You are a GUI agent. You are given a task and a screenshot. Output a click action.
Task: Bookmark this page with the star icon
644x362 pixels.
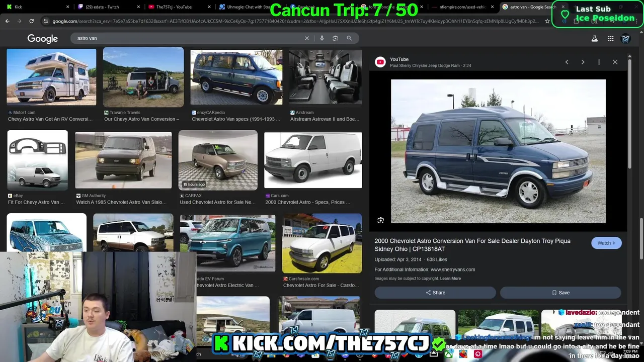click(x=547, y=21)
